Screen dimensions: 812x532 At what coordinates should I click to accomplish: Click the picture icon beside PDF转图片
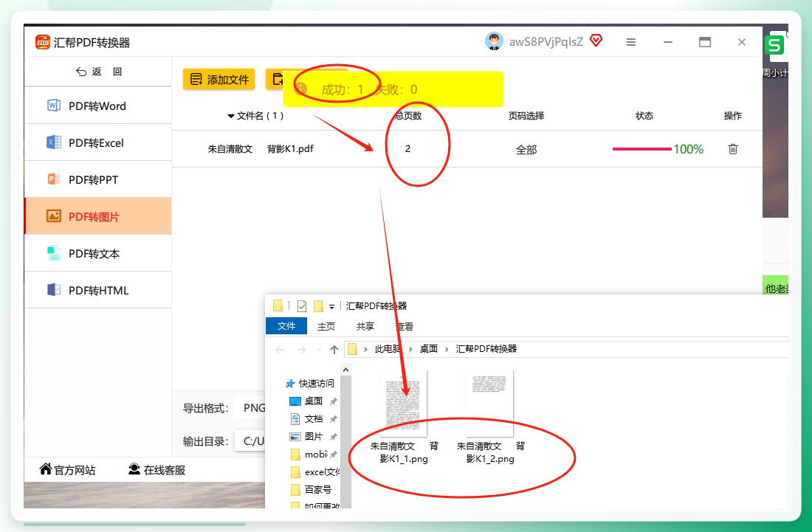[54, 215]
